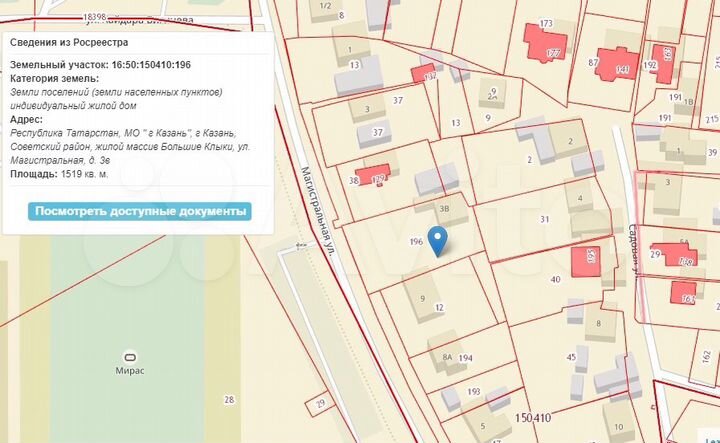Click parcel 40 near Садовая street
This screenshot has height=443, width=720.
pyautogui.click(x=555, y=279)
